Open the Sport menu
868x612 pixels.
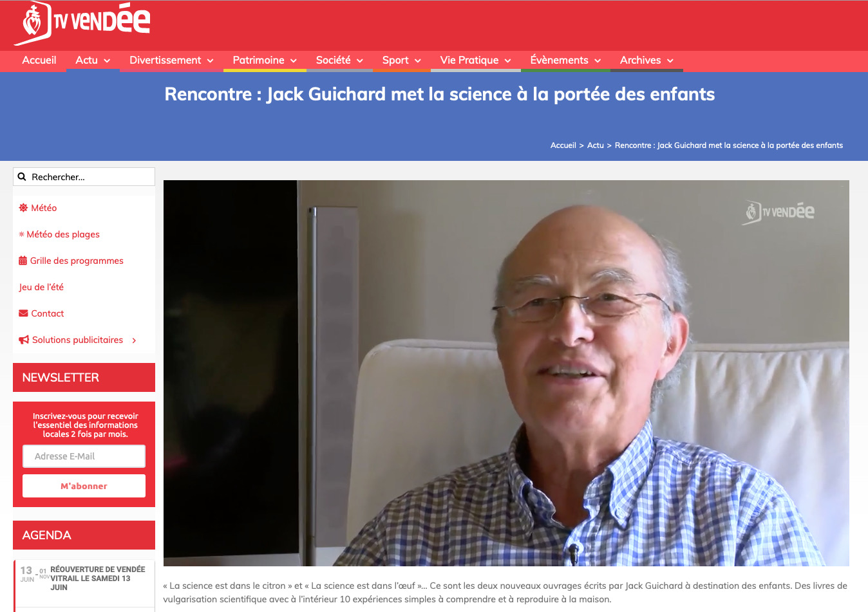click(x=401, y=60)
